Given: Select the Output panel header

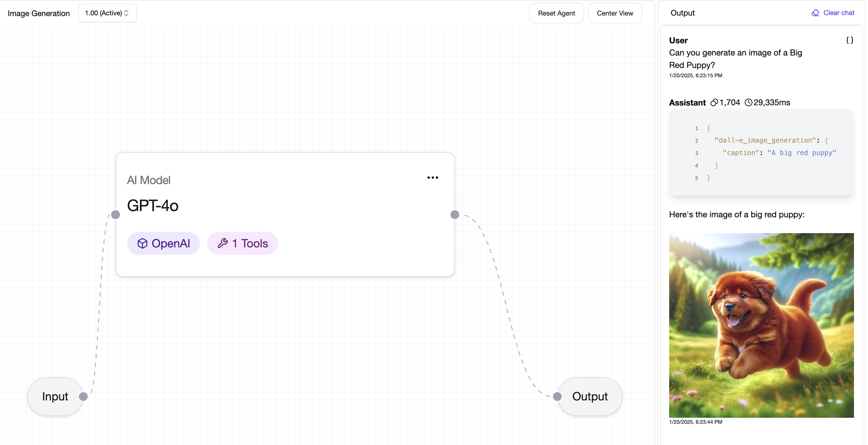Looking at the screenshot, I should tap(682, 13).
